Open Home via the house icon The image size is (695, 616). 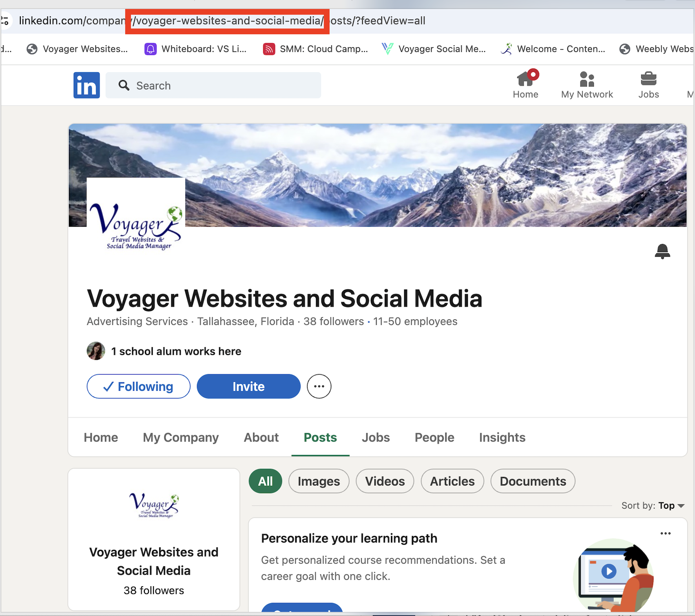525,84
